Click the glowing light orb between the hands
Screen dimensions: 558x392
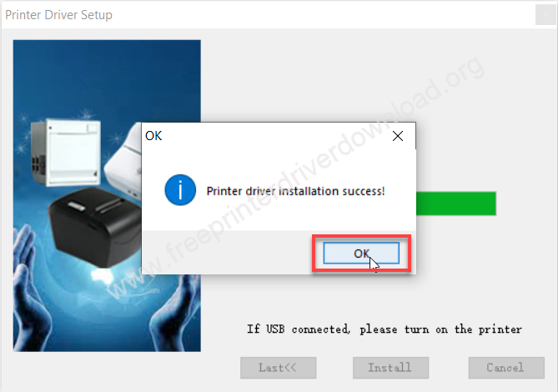click(102, 274)
